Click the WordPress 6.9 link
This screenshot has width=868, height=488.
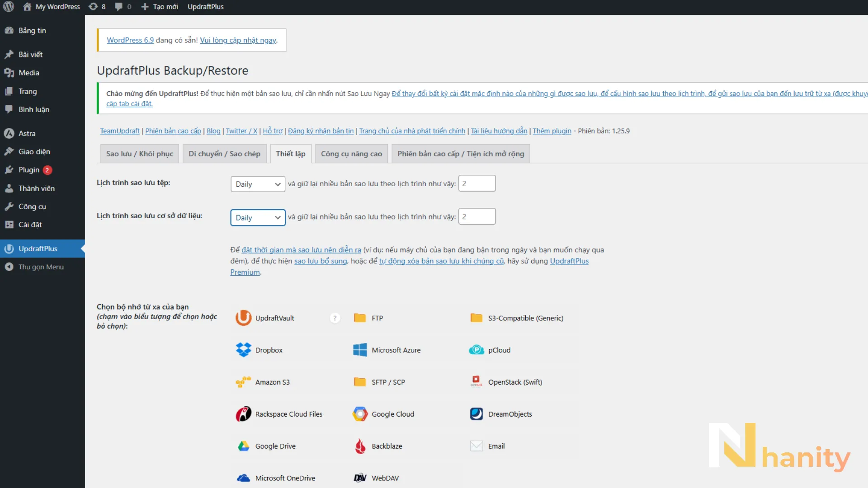coord(130,40)
